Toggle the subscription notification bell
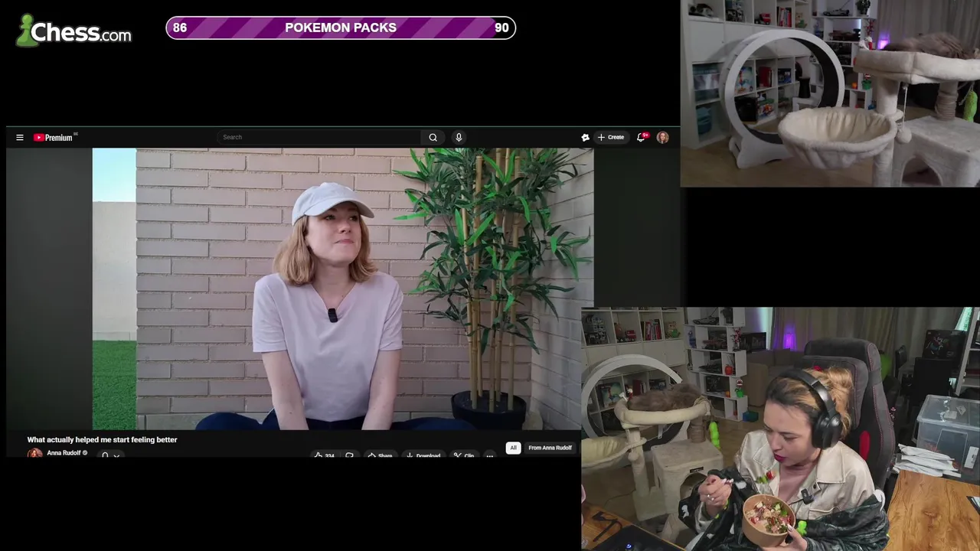 pyautogui.click(x=105, y=455)
